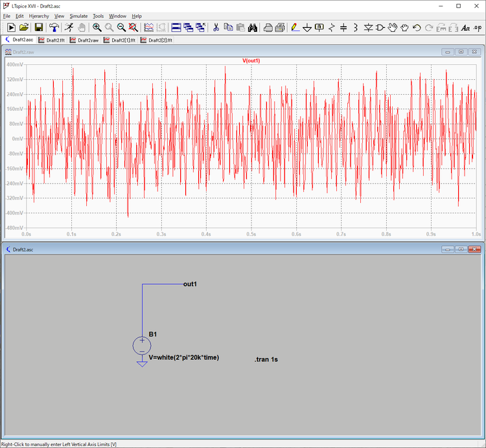The height and width of the screenshot is (448, 486).
Task: Click the out1 net label
Action: click(190, 284)
